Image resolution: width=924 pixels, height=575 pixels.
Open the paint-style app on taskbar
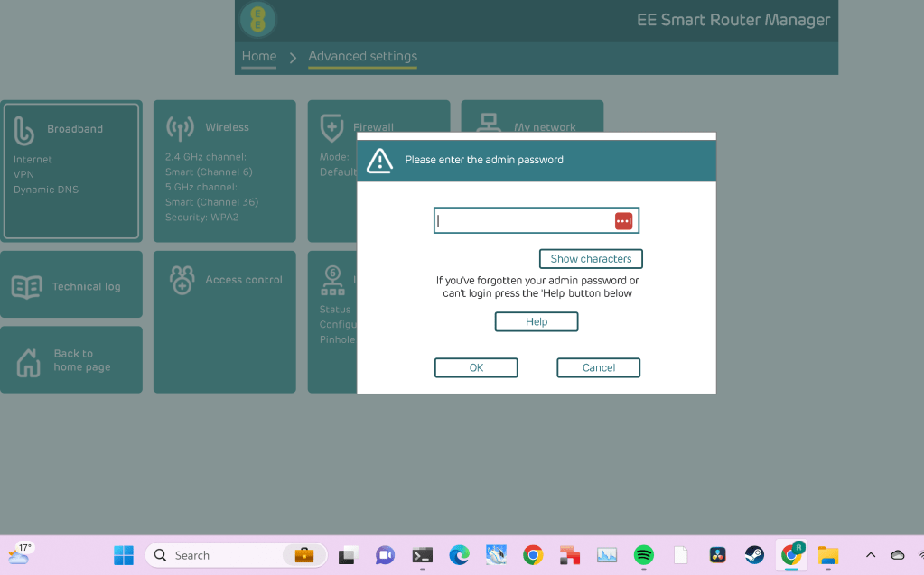coord(496,555)
